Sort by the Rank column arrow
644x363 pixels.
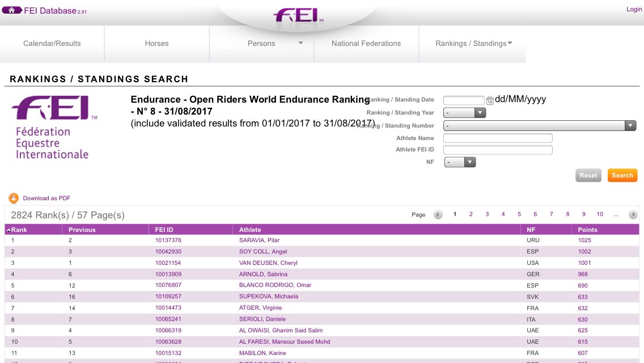[9, 230]
